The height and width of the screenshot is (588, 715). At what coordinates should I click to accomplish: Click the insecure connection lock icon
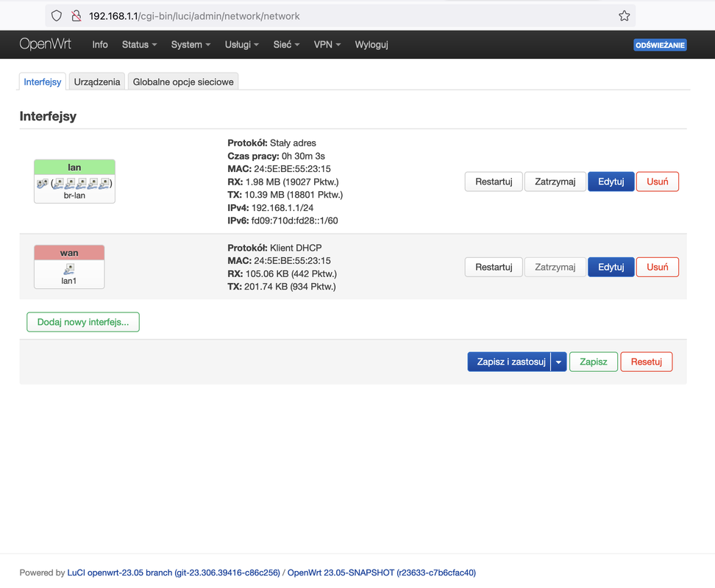(77, 16)
